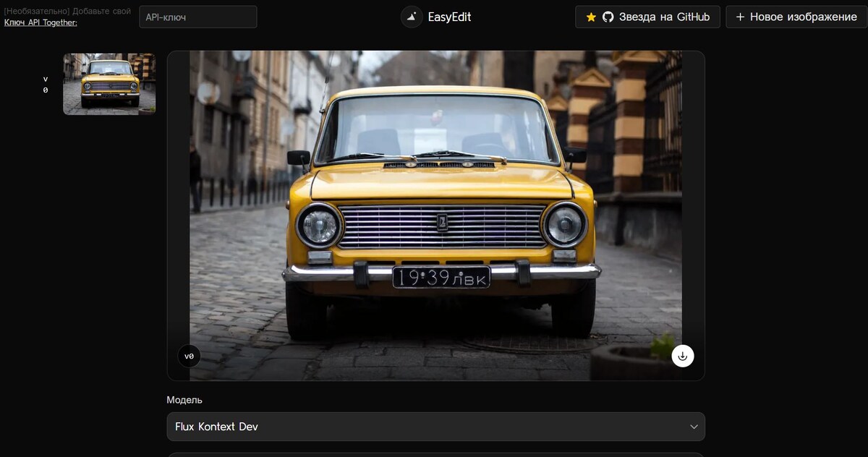
Task: Open the Ключ API Together link
Action: (41, 22)
